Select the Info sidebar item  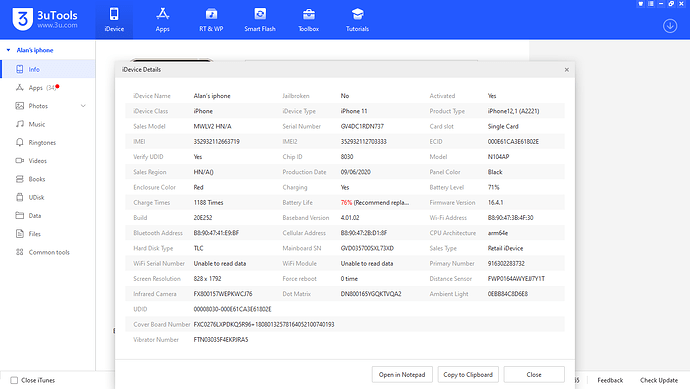tap(48, 69)
